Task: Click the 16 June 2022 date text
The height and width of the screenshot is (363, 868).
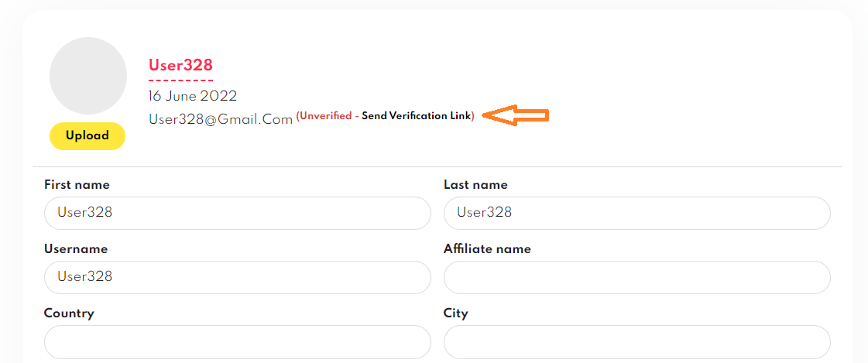Action: 193,96
